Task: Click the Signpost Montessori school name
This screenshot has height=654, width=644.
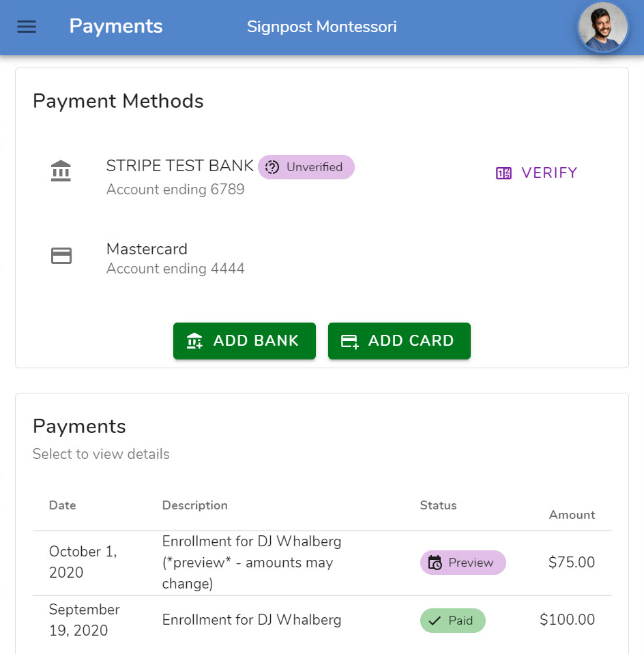Action: point(322,27)
